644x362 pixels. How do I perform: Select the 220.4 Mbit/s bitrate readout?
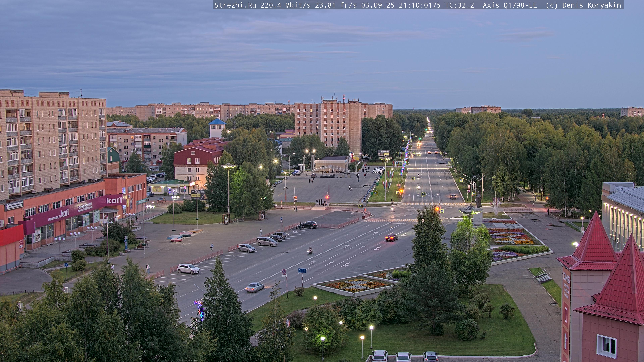285,5
